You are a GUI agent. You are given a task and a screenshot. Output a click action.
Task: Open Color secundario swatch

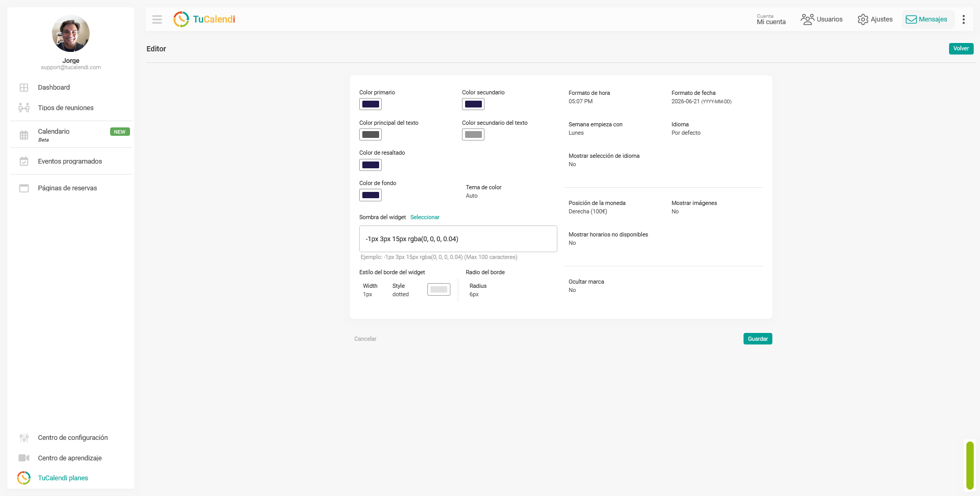(x=473, y=104)
